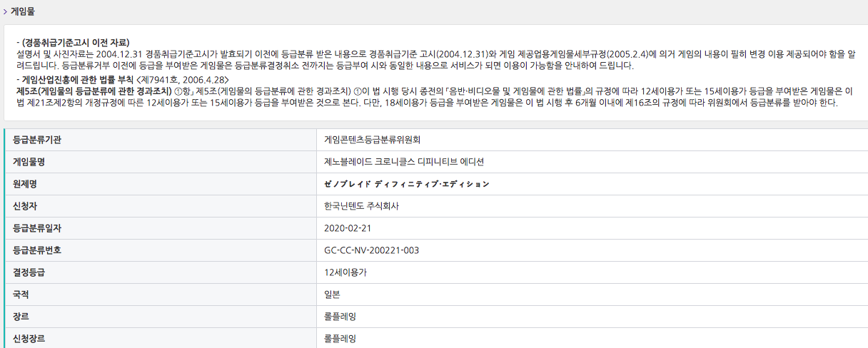Select the 롤플레잉 value in 장르 row
Image resolution: width=868 pixels, height=348 pixels.
tap(340, 317)
